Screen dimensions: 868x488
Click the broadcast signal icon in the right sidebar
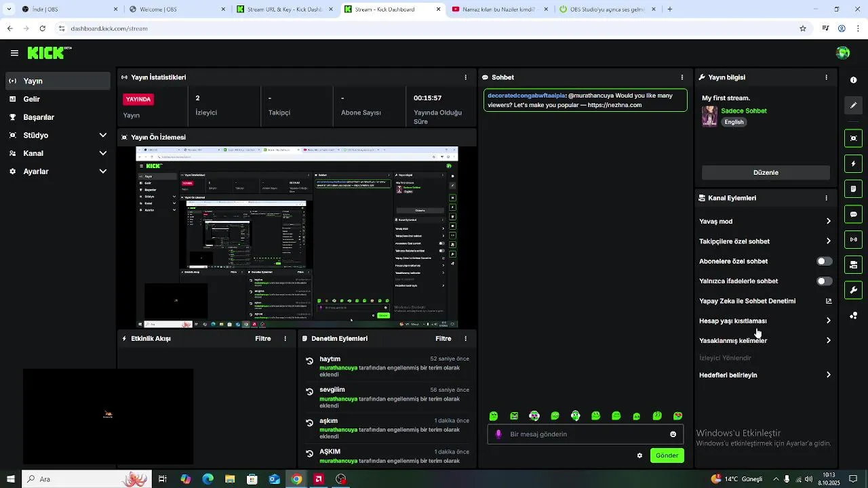tap(853, 239)
